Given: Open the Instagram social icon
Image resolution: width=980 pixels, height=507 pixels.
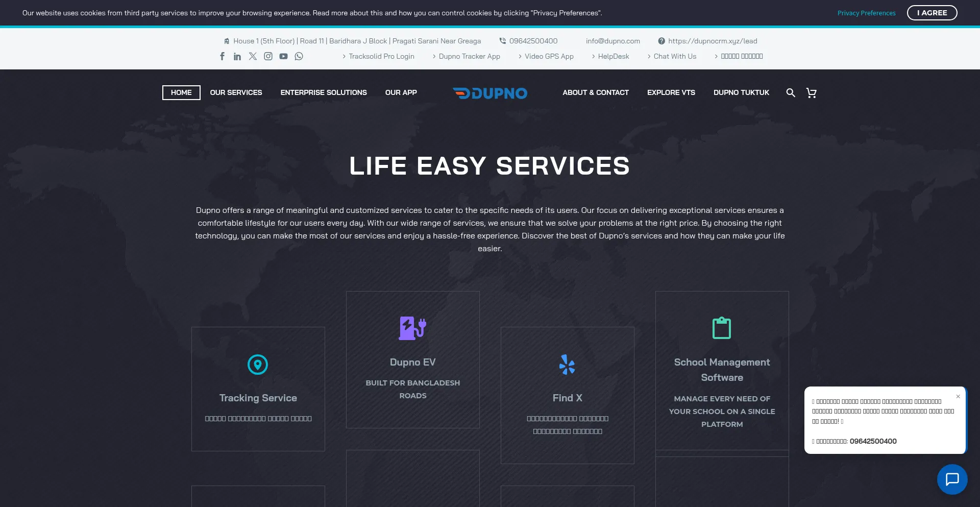Looking at the screenshot, I should (x=268, y=56).
